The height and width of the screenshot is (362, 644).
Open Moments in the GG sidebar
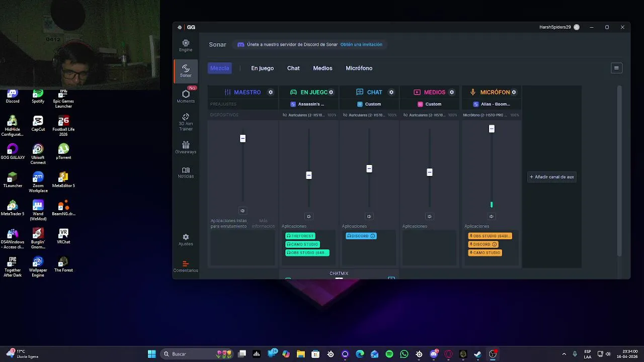(x=186, y=97)
